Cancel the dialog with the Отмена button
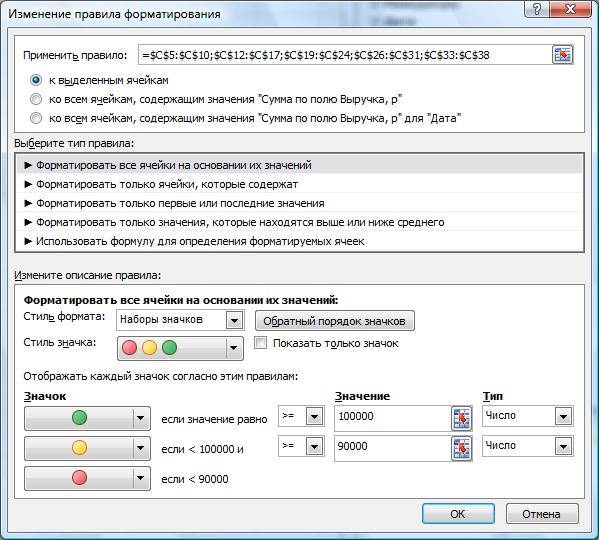The width and height of the screenshot is (599, 540). pyautogui.click(x=542, y=514)
